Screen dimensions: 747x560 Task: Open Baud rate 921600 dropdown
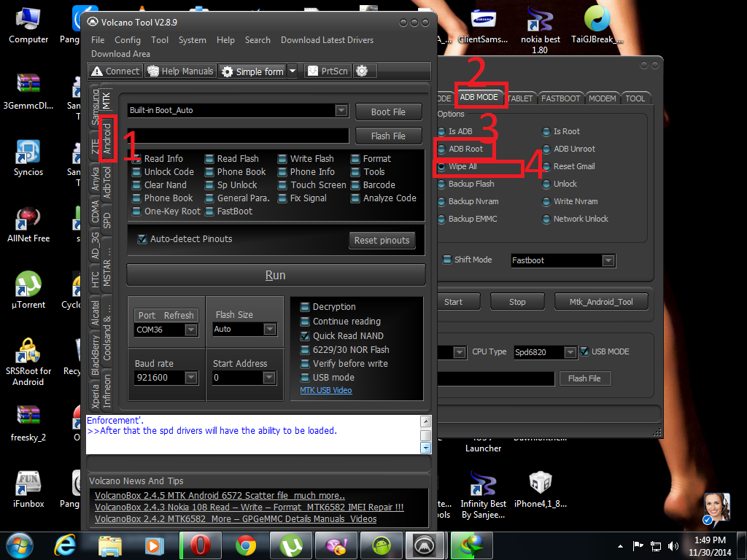[191, 378]
